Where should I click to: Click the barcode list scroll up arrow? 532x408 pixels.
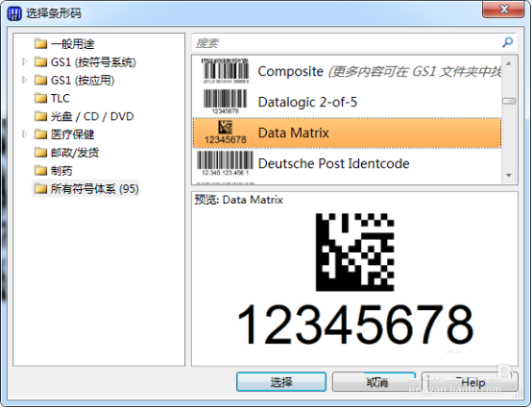tap(509, 63)
